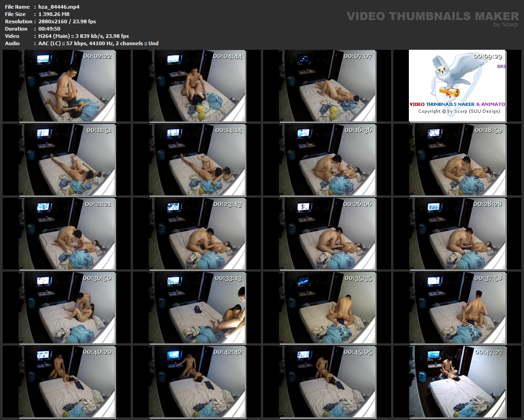Select the thumbnail stamped 00:21:21
Image resolution: width=524 pixels, height=420 pixels.
pyautogui.click(x=67, y=234)
